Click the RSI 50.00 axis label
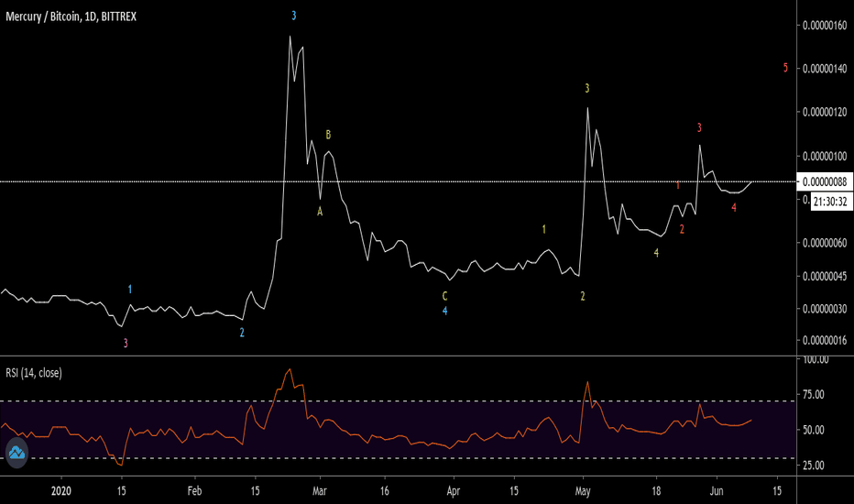Image resolution: width=854 pixels, height=504 pixels. tap(814, 430)
